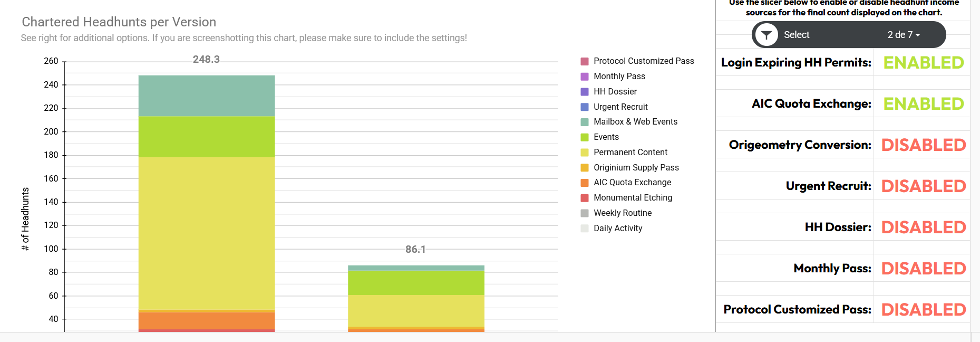This screenshot has height=342, width=980.
Task: Click the 86.1 total label above second bar
Action: (415, 250)
